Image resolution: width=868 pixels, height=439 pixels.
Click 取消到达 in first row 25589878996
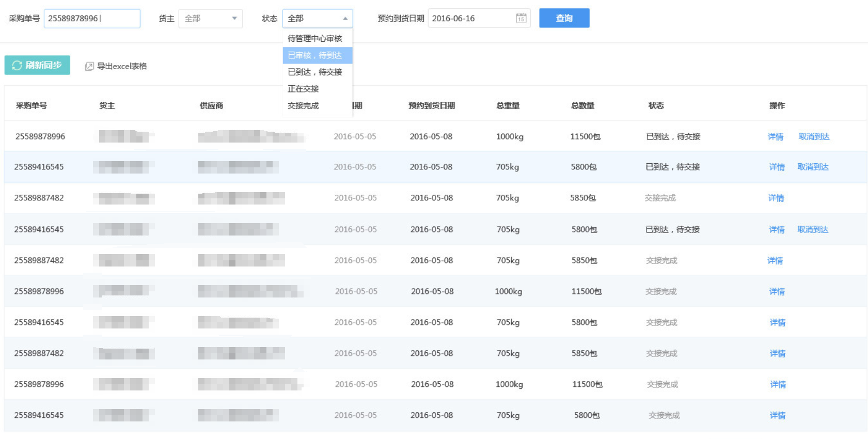pos(814,136)
